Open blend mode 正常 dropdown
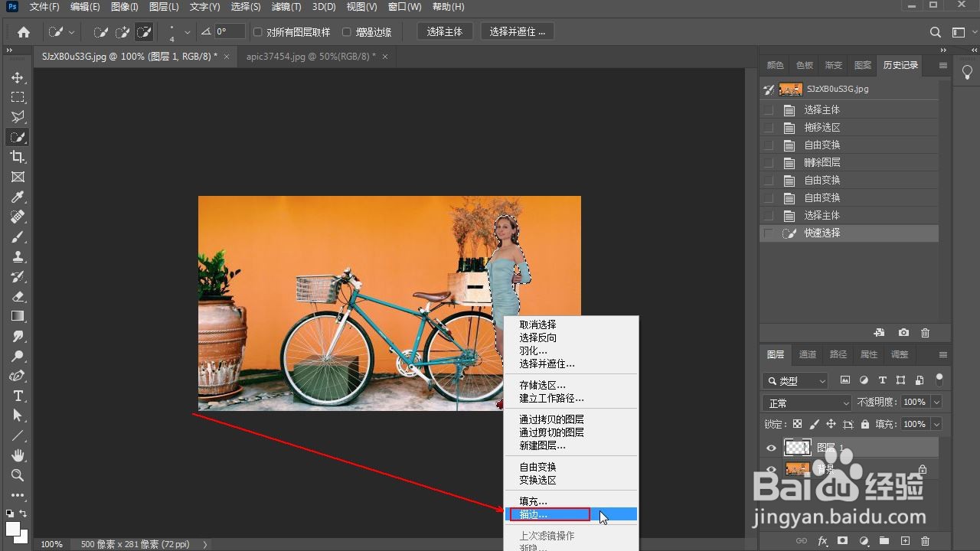 pos(807,403)
